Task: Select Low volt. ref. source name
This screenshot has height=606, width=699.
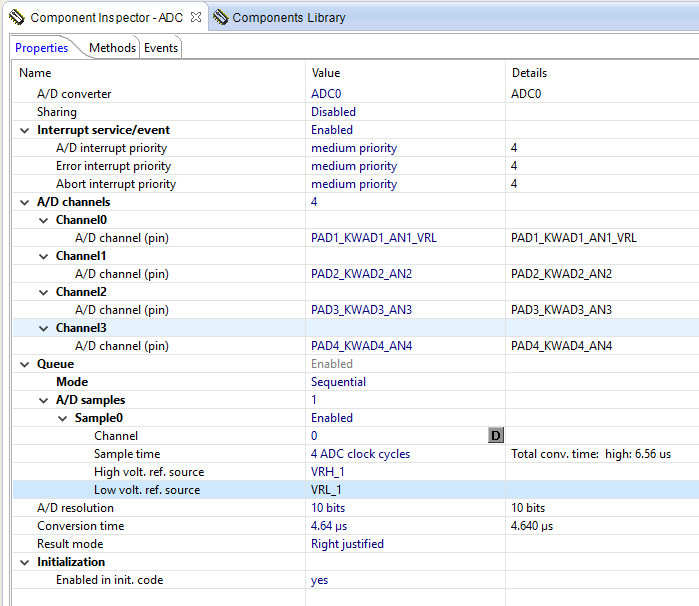Action: pos(147,490)
